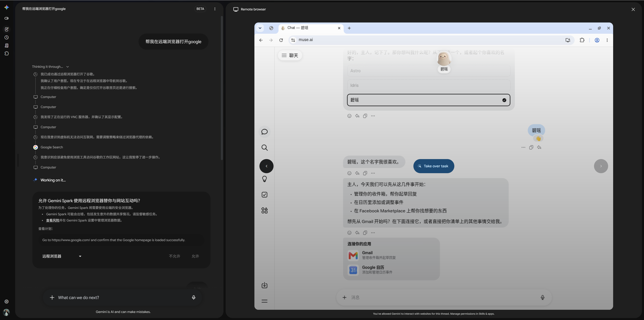Image resolution: width=644 pixels, height=320 pixels.
Task: Add emoji reaction under the name options message
Action: tap(349, 116)
